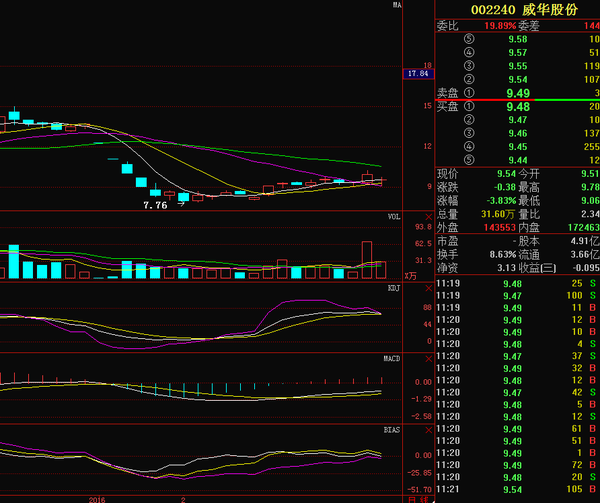600x503 pixels.
Task: Click the 最高 value 9.78
Action: coord(590,187)
